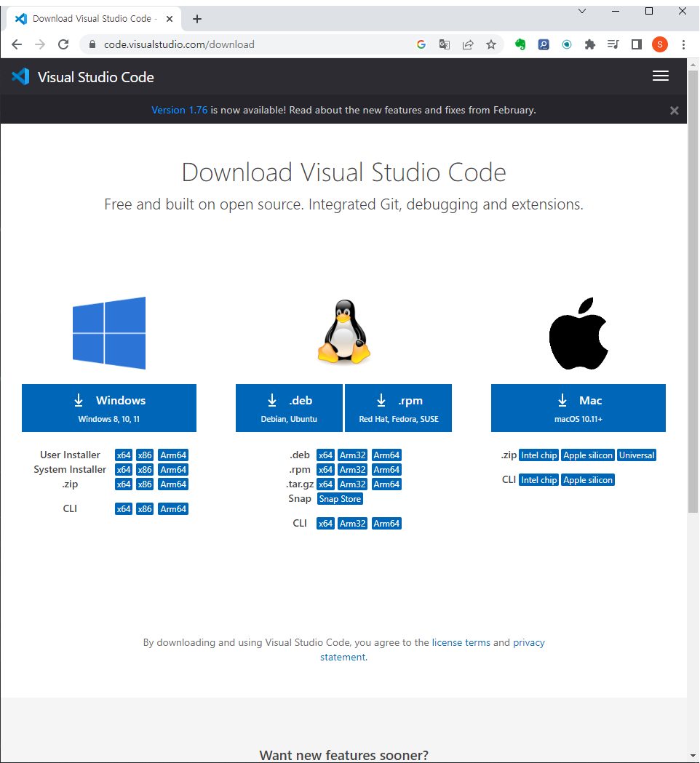The width and height of the screenshot is (700, 763).
Task: Open the Evernote extension icon
Action: point(520,45)
